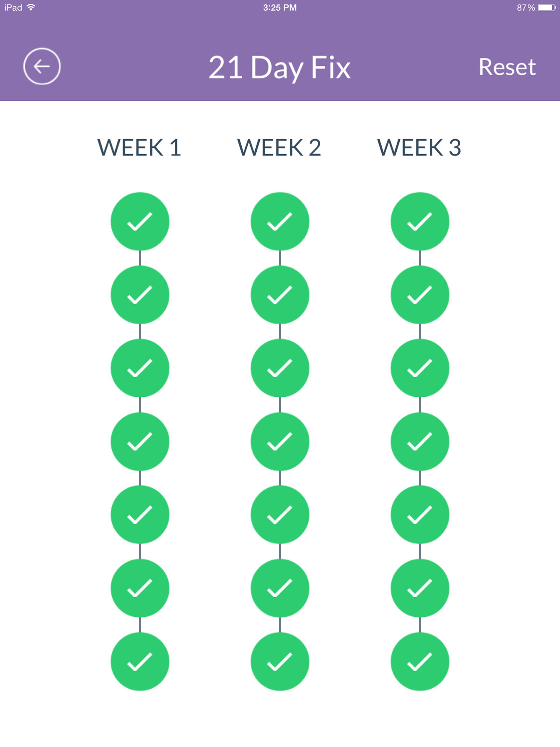The height and width of the screenshot is (747, 560).
Task: Select the WEEK 1 column header
Action: pos(139,148)
